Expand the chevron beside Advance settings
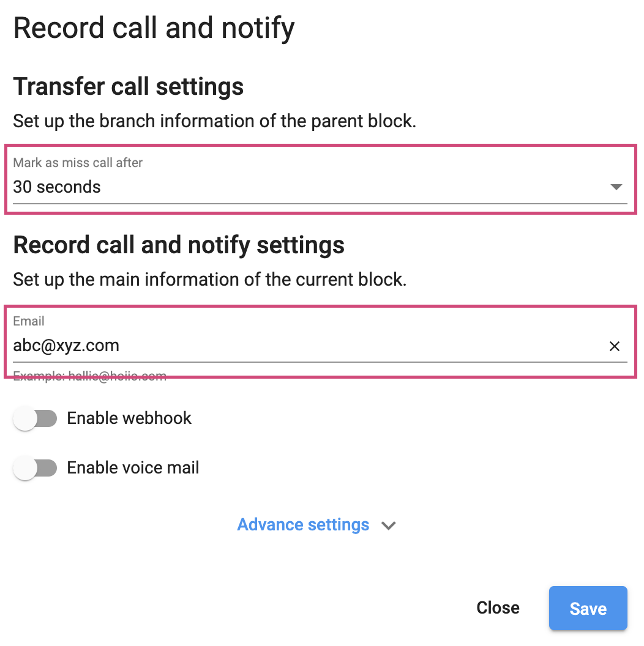 click(389, 525)
